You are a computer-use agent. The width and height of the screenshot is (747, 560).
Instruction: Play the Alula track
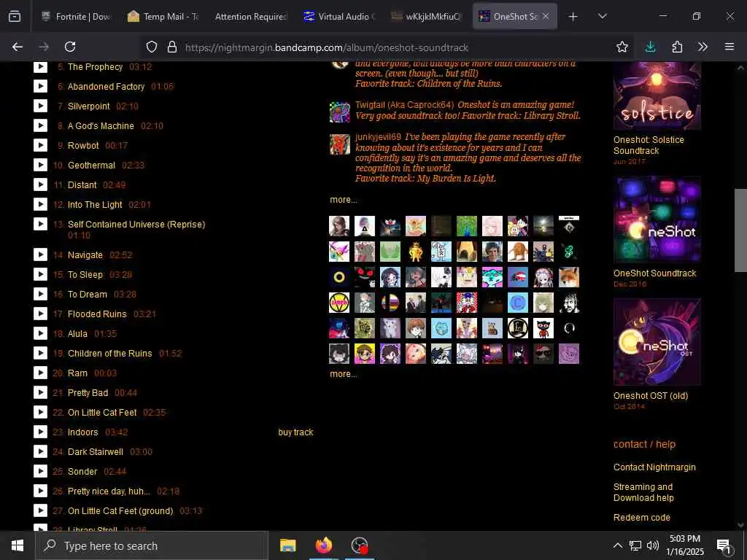pyautogui.click(x=41, y=333)
